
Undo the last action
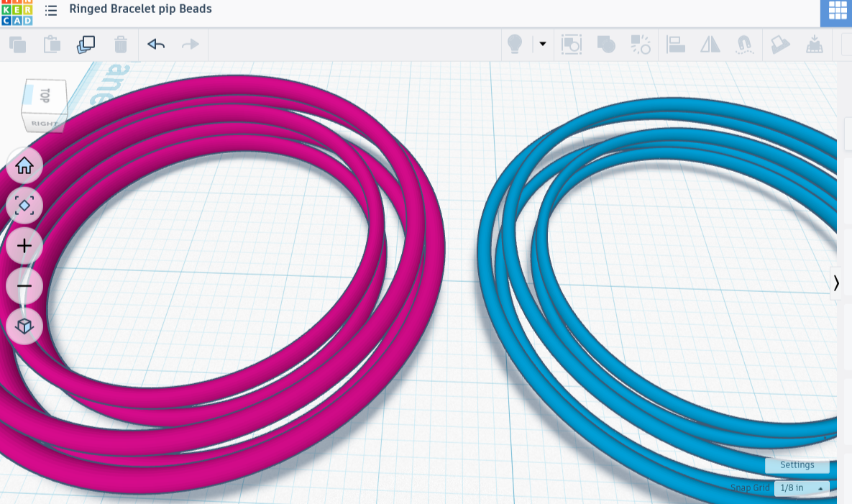156,45
